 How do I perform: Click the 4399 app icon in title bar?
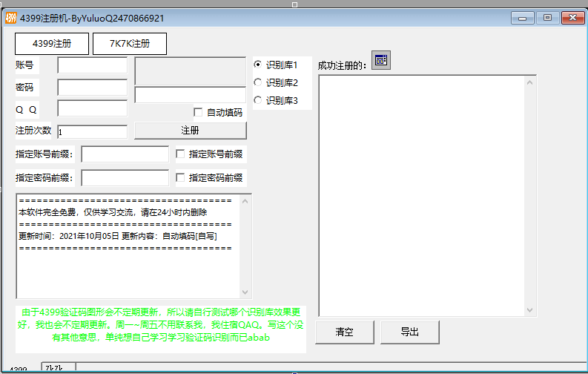pyautogui.click(x=10, y=18)
